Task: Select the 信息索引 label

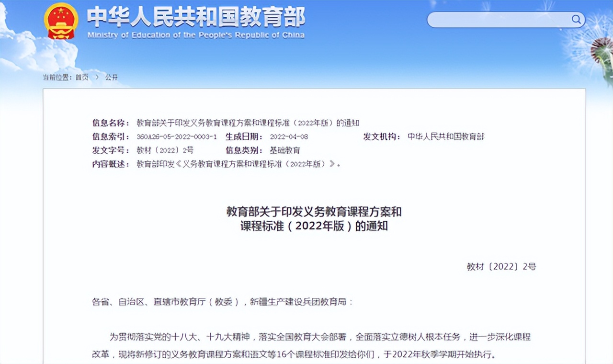Action: tap(111, 137)
